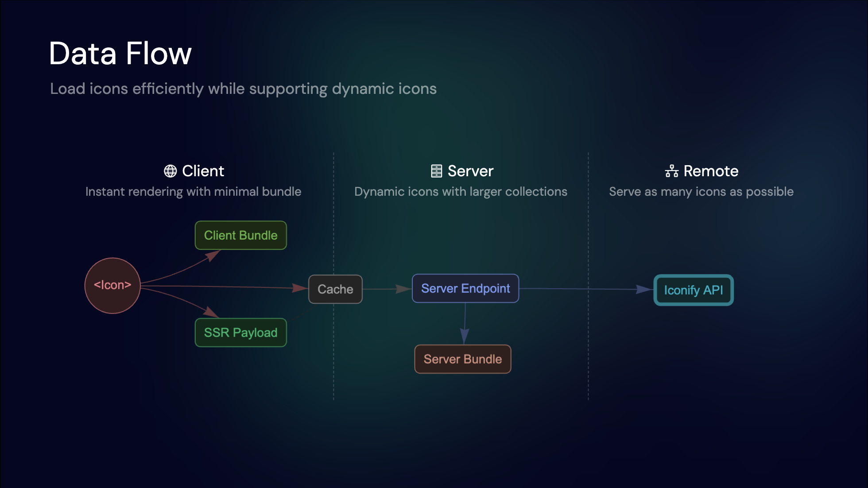Open the Iconify API node
The width and height of the screenshot is (868, 488).
(x=693, y=290)
